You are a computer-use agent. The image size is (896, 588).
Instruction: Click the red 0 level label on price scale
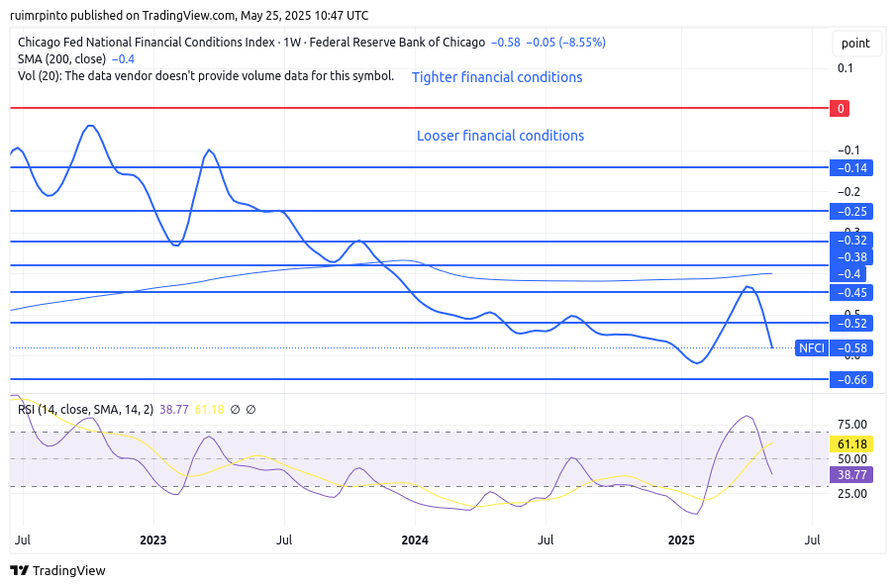tap(839, 108)
